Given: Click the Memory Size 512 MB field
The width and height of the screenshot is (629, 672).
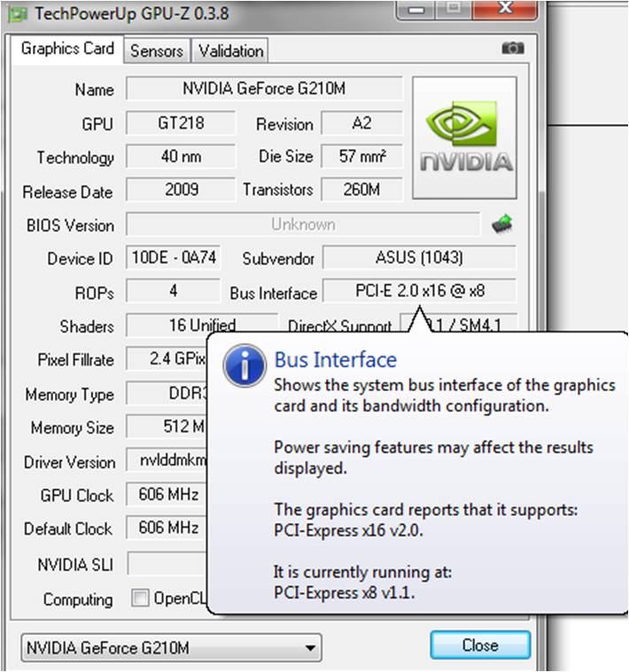Looking at the screenshot, I should (167, 426).
